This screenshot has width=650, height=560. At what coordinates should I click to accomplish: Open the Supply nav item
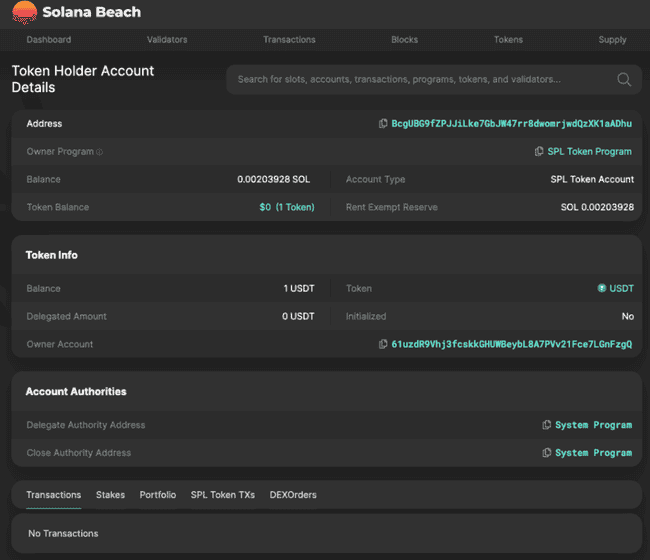[x=612, y=40]
